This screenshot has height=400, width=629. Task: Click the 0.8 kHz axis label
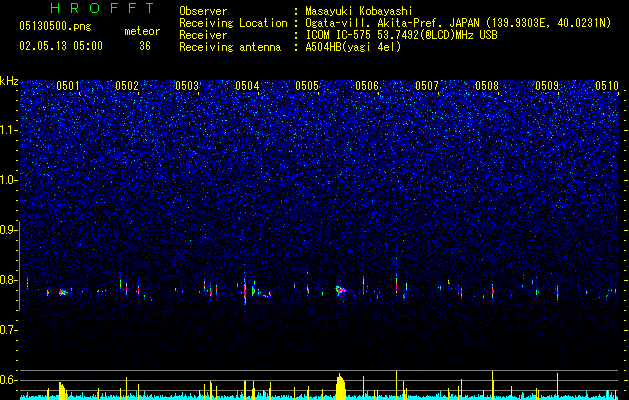pos(9,280)
